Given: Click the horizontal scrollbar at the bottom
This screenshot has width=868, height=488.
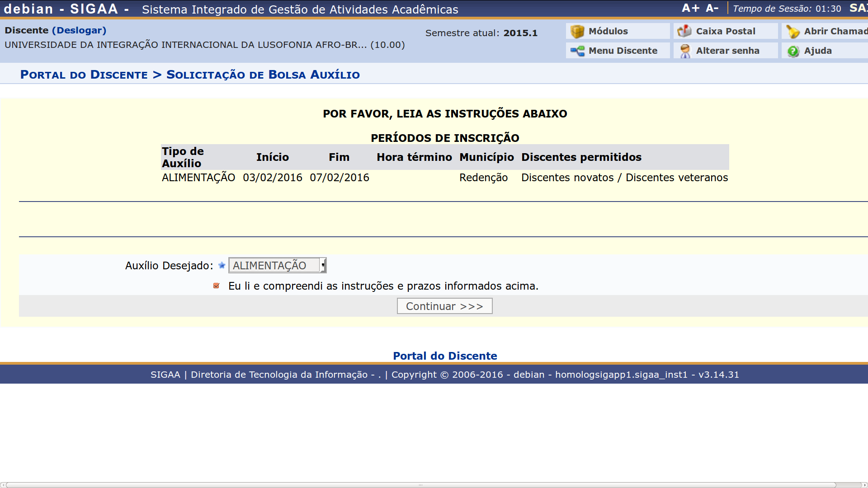Looking at the screenshot, I should pos(420,485).
